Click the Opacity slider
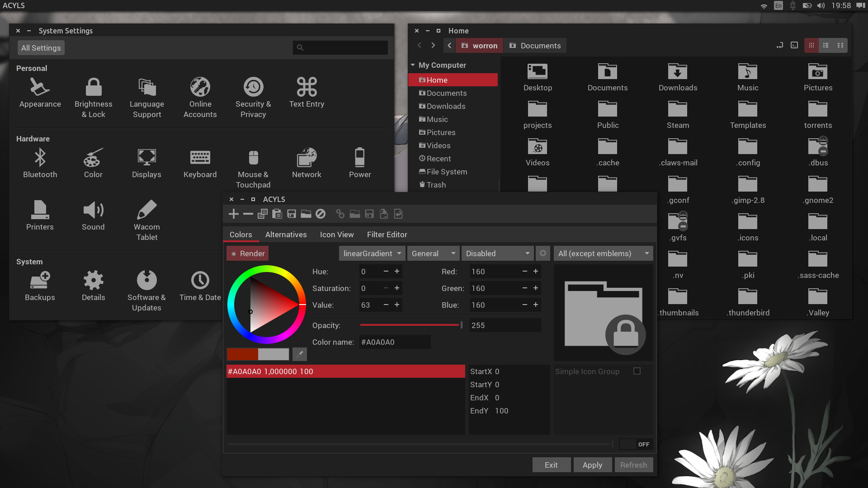The height and width of the screenshot is (488, 868). [x=411, y=325]
